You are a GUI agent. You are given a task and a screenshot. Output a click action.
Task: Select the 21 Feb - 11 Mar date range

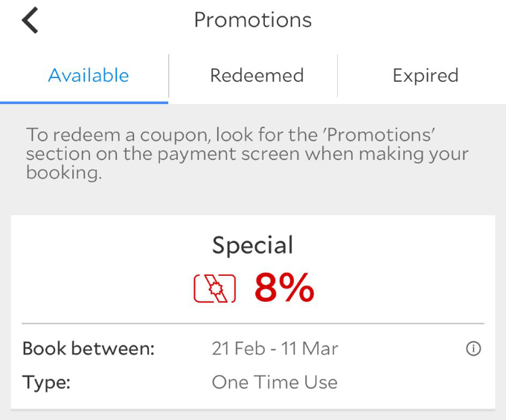point(275,349)
